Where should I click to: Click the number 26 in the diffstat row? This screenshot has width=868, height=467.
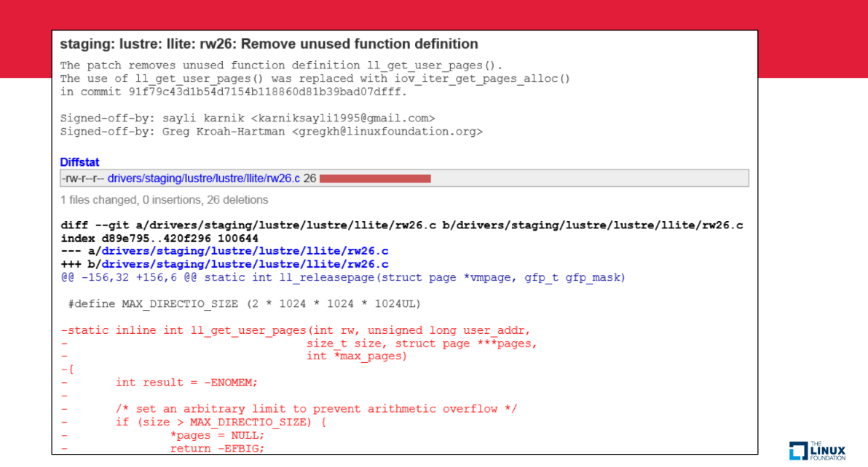[310, 178]
